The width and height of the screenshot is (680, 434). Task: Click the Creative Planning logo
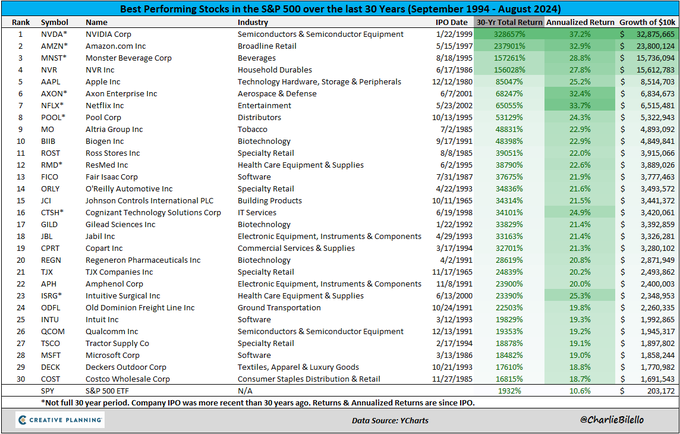60,420
